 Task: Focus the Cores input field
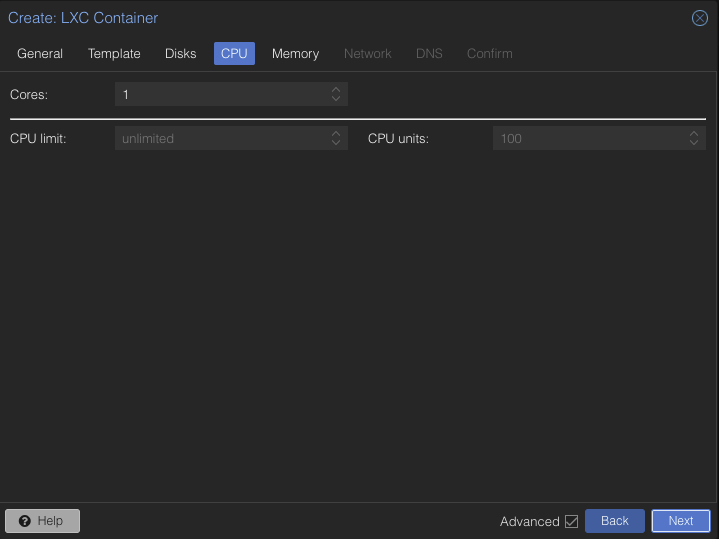pyautogui.click(x=220, y=95)
